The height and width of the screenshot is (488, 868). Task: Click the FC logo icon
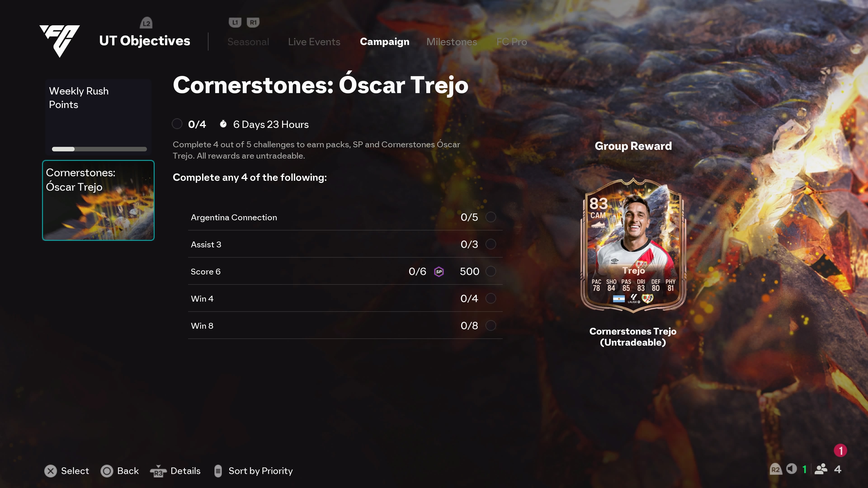60,41
